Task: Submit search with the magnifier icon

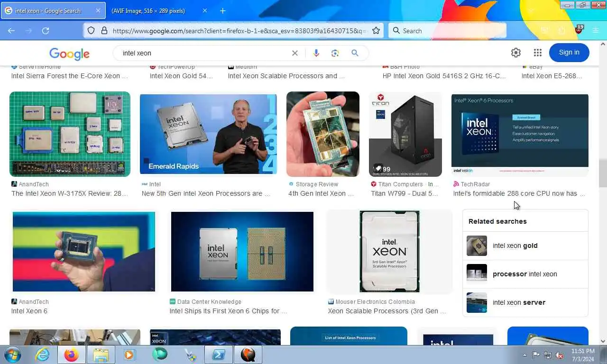Action: (355, 53)
